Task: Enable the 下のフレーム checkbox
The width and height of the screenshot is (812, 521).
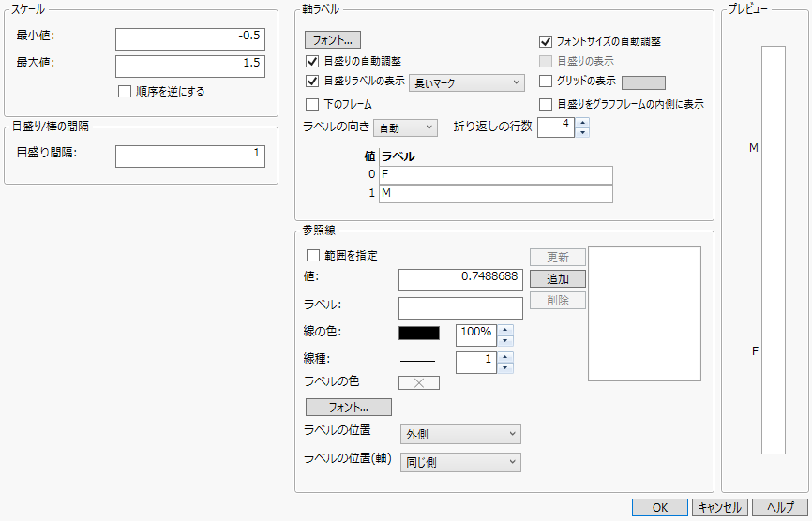Action: 311,105
